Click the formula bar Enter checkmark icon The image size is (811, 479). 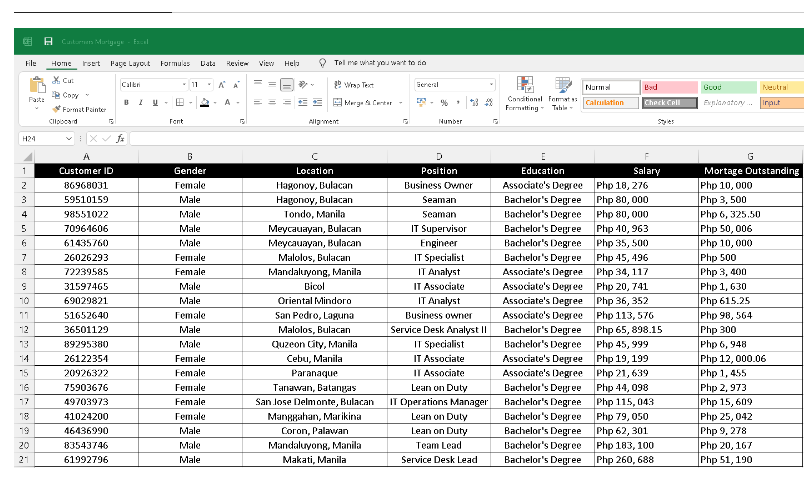[x=107, y=139]
